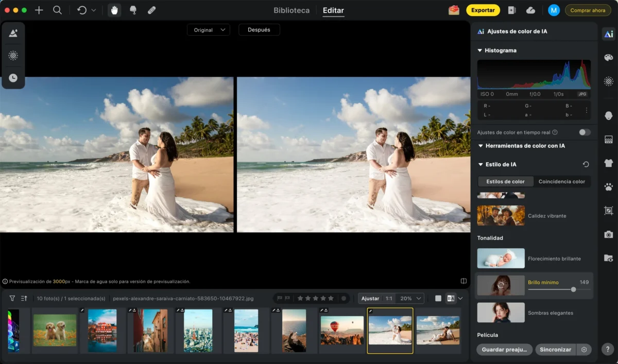
Task: Open the Original view dropdown
Action: 209,30
